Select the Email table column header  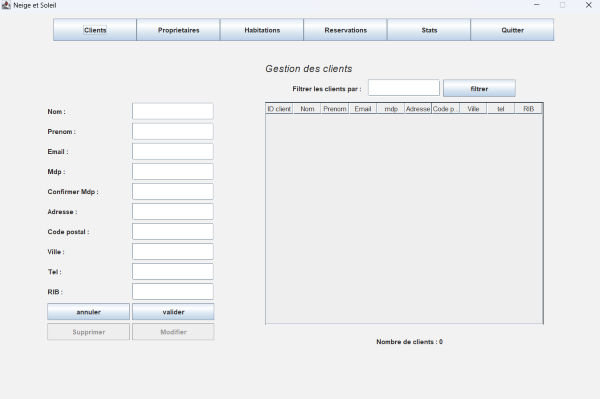[x=362, y=109]
